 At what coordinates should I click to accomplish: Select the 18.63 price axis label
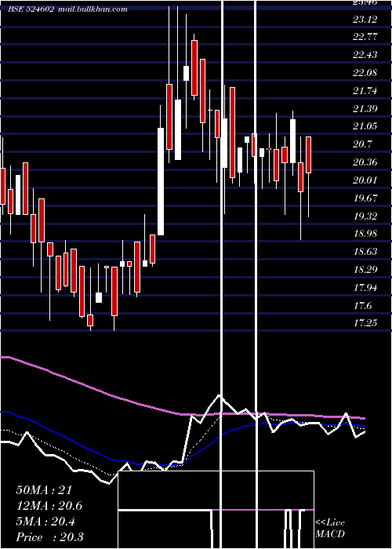[365, 252]
